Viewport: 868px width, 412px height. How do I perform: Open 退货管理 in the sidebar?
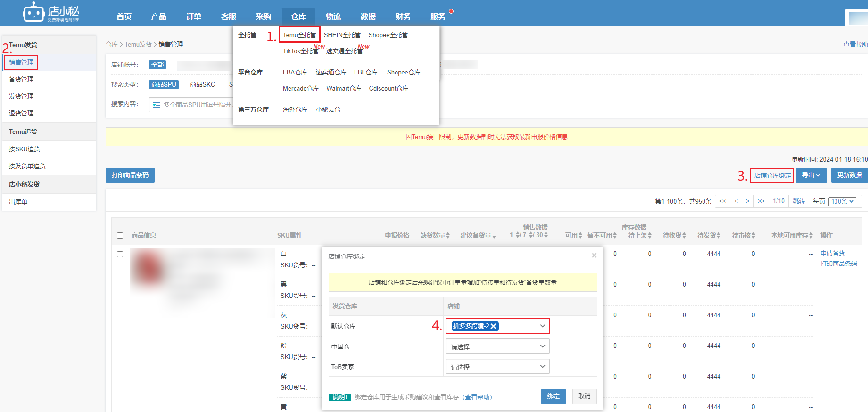click(49, 113)
